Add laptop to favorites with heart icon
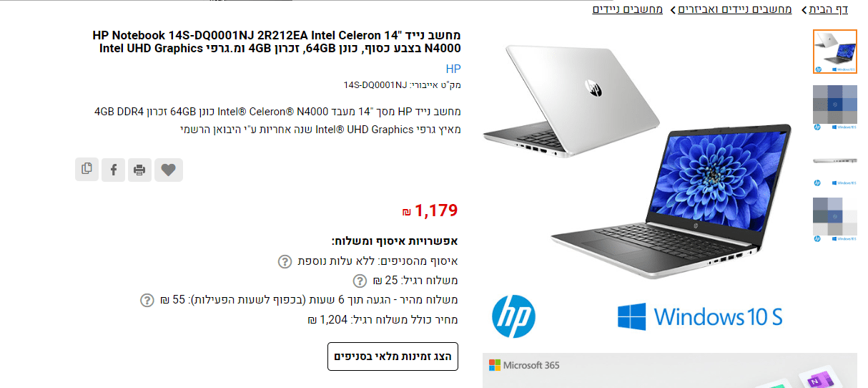The width and height of the screenshot is (868, 388). tap(169, 170)
